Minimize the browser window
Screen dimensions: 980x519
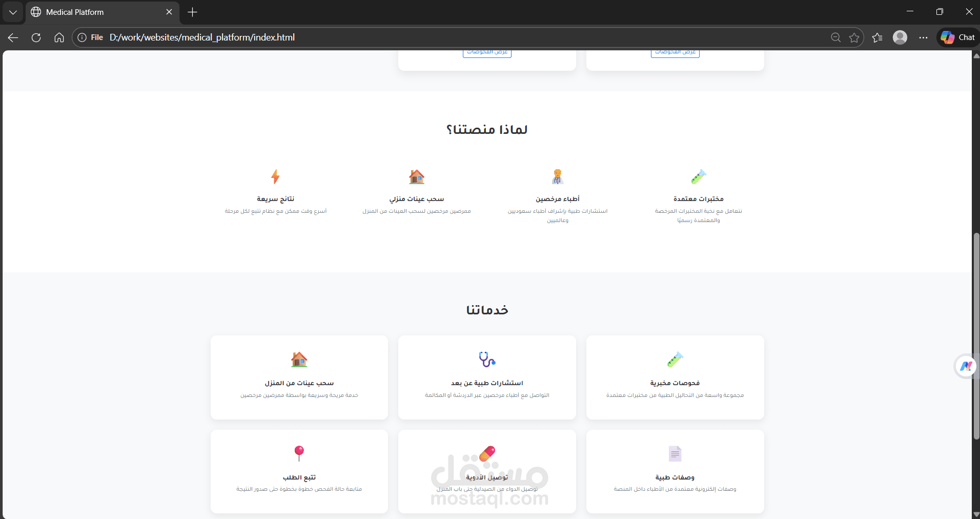tap(910, 11)
